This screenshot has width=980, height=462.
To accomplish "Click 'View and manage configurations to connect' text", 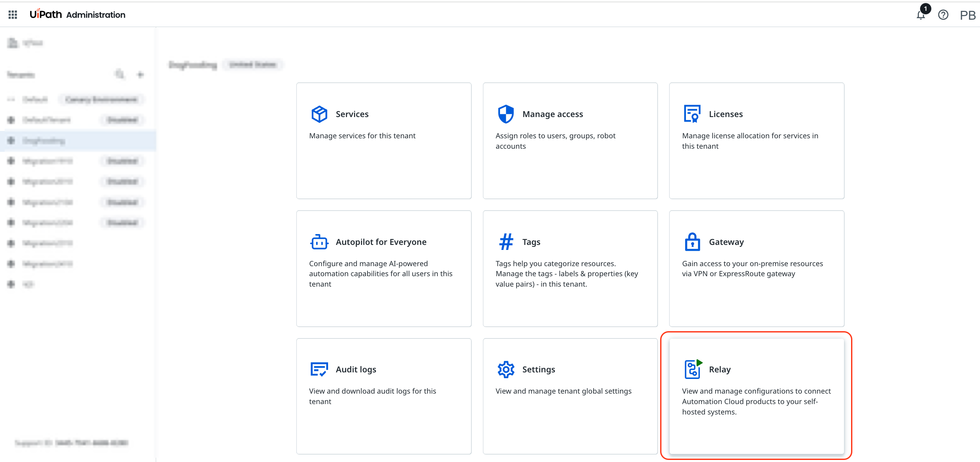I will coord(756,401).
